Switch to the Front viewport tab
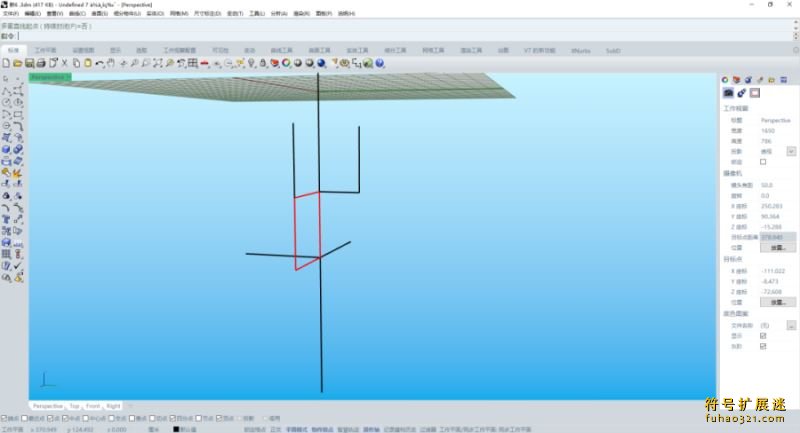This screenshot has width=800, height=433. (93, 406)
